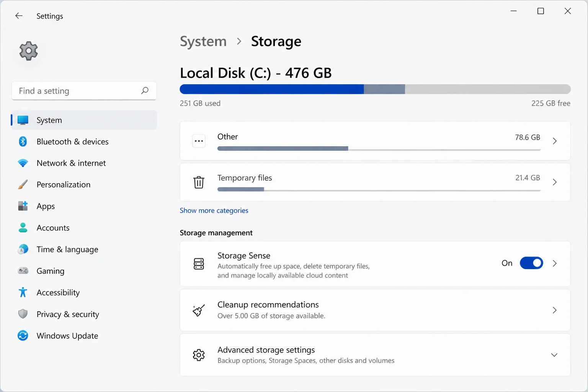Open Cleanup recommendations title
The width and height of the screenshot is (588, 392).
pyautogui.click(x=268, y=305)
